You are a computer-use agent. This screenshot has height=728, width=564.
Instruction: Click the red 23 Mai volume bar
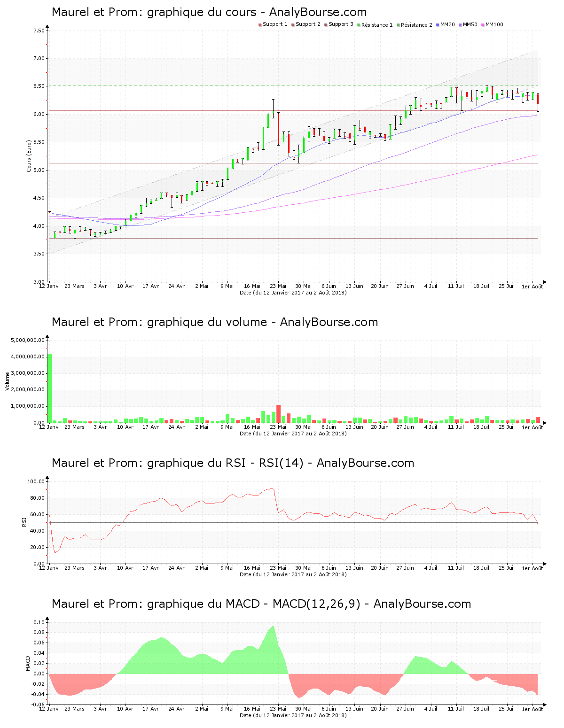278,414
